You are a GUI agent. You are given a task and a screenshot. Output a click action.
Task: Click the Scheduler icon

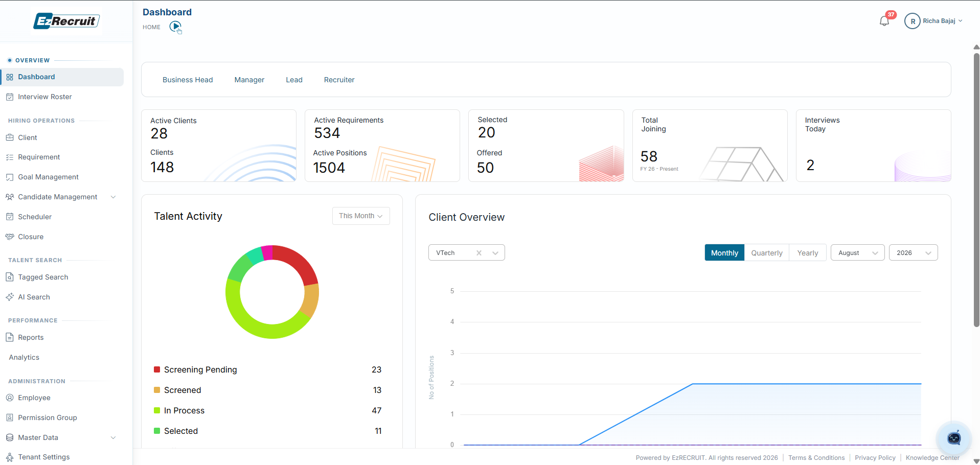coord(10,217)
